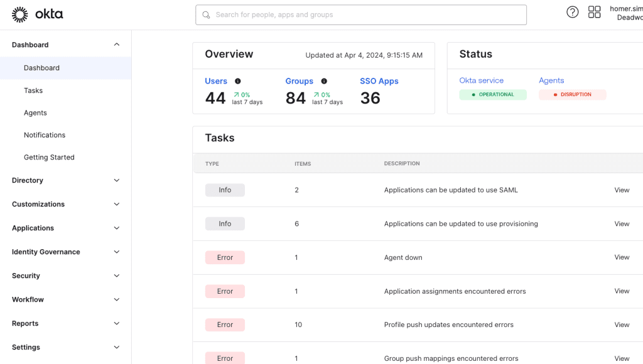View Application assignments errors task

[622, 291]
